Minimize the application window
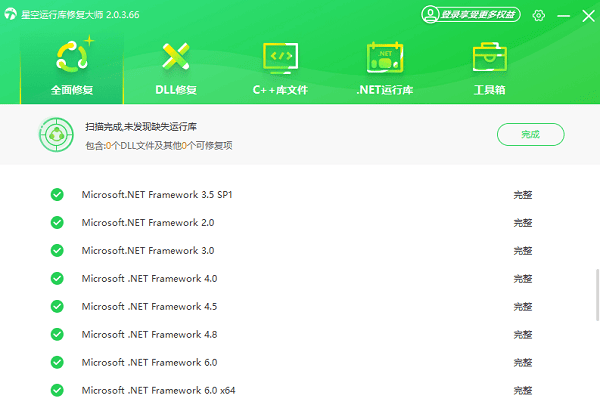 pyautogui.click(x=563, y=15)
